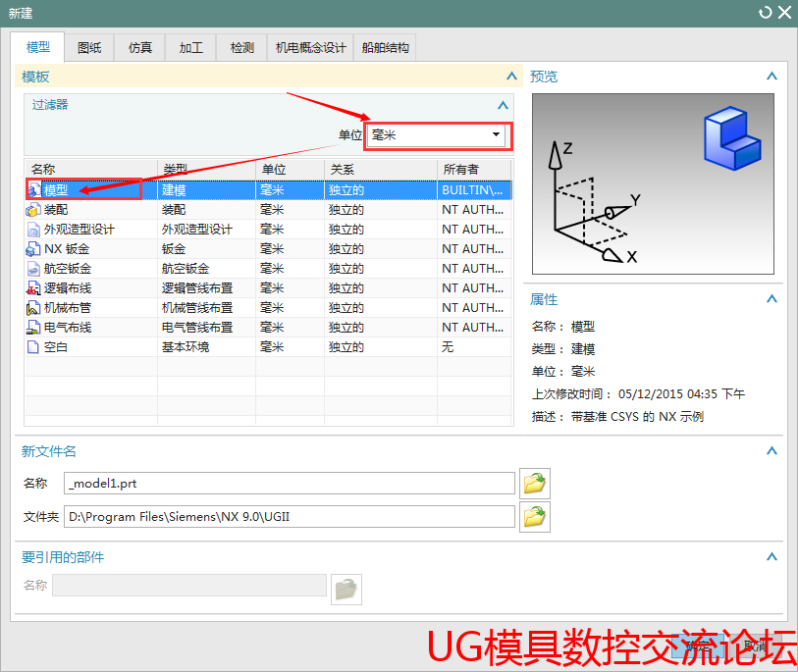Click the 航空钣金 template icon
The width and height of the screenshot is (798, 672).
point(33,269)
